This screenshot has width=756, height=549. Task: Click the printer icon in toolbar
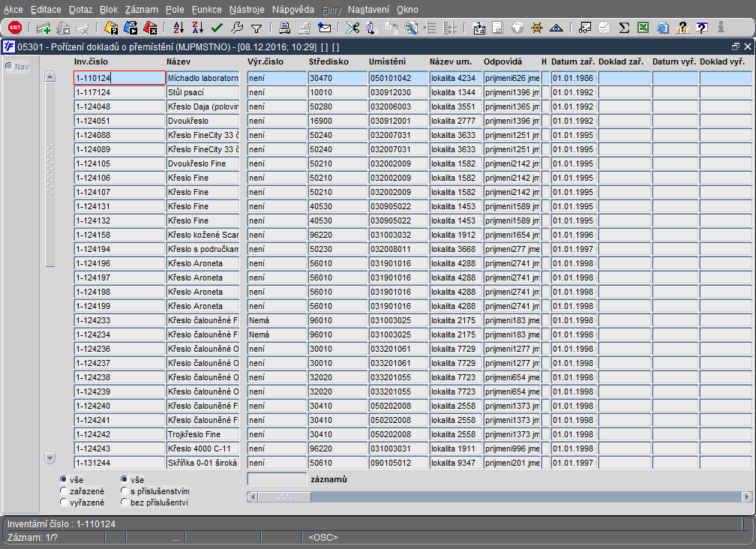click(x=285, y=28)
